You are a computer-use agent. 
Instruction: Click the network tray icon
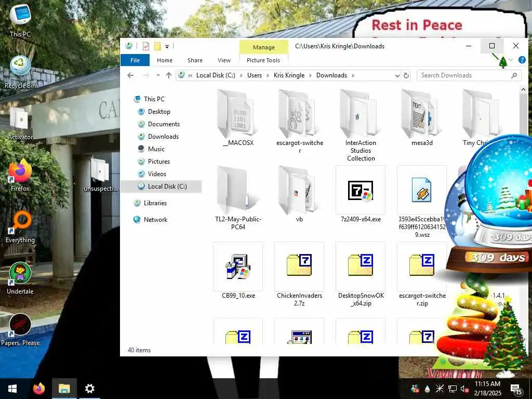coord(453,389)
